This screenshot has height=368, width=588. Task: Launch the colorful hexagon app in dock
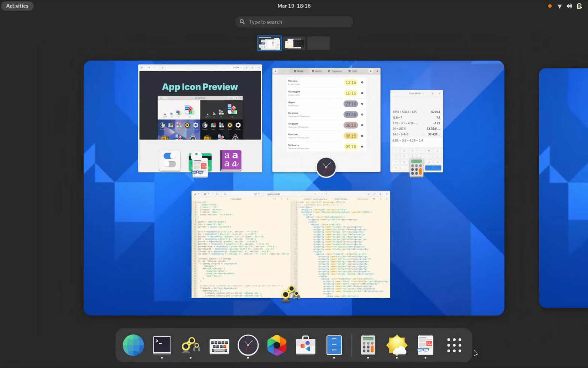(277, 345)
